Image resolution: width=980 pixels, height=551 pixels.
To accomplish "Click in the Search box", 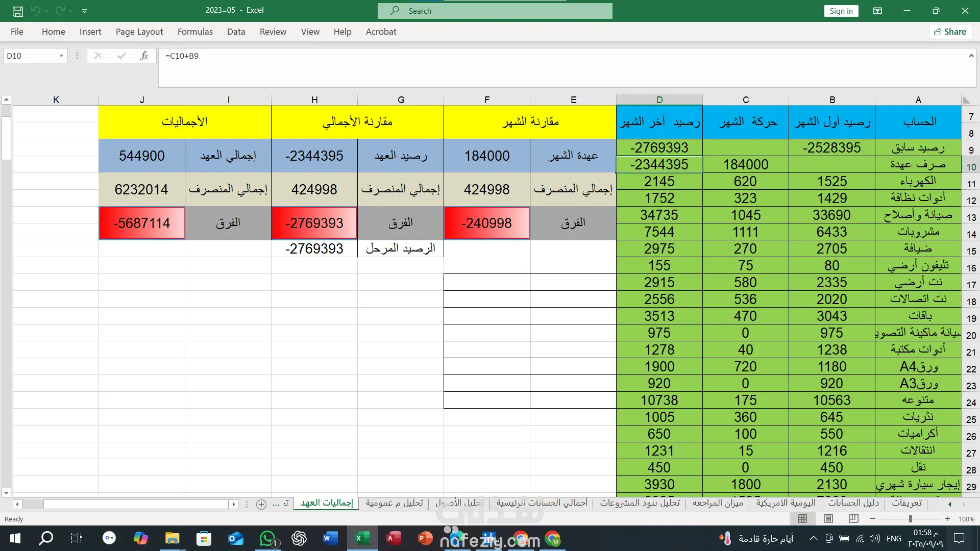I will click(x=495, y=11).
